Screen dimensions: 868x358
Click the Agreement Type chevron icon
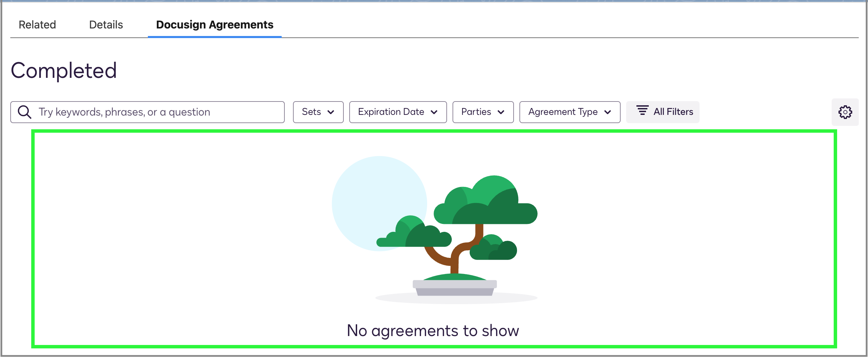point(608,112)
